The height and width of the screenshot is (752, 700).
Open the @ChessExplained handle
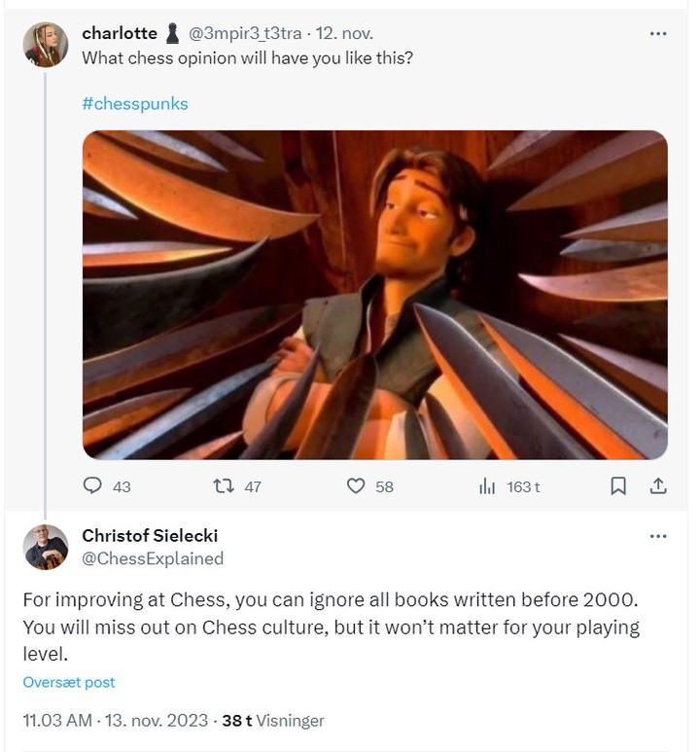153,558
